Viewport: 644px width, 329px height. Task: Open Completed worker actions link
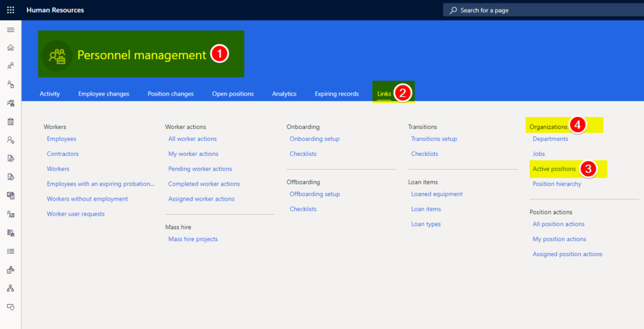tap(204, 184)
